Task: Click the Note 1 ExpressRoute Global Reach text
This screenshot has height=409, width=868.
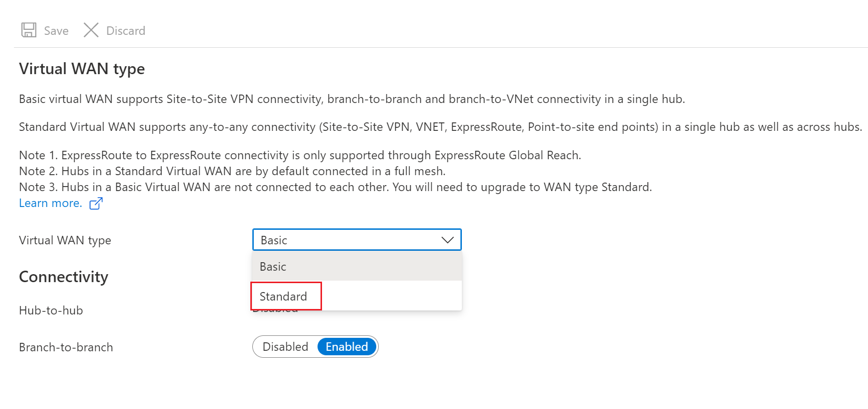Action: tap(300, 155)
